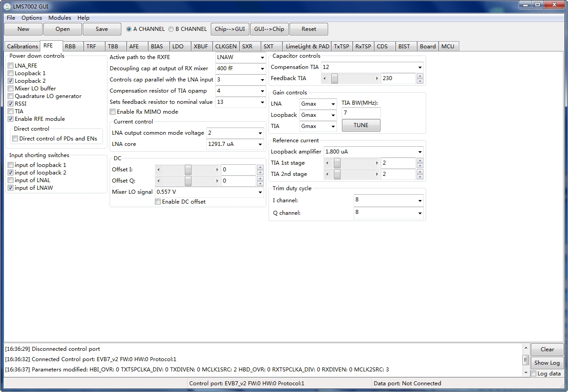Click the TIA BW(MHz) input field
Viewport: 568px width, 392px height.
click(361, 113)
